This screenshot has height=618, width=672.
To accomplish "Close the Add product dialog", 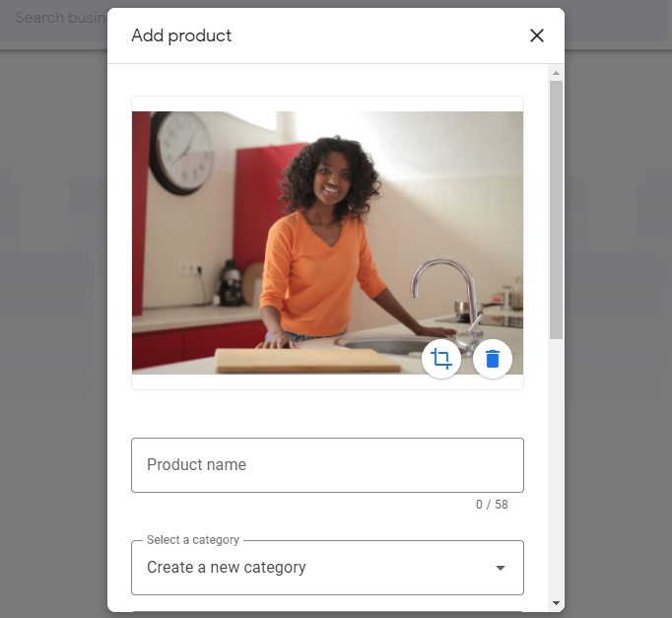I will click(x=537, y=35).
